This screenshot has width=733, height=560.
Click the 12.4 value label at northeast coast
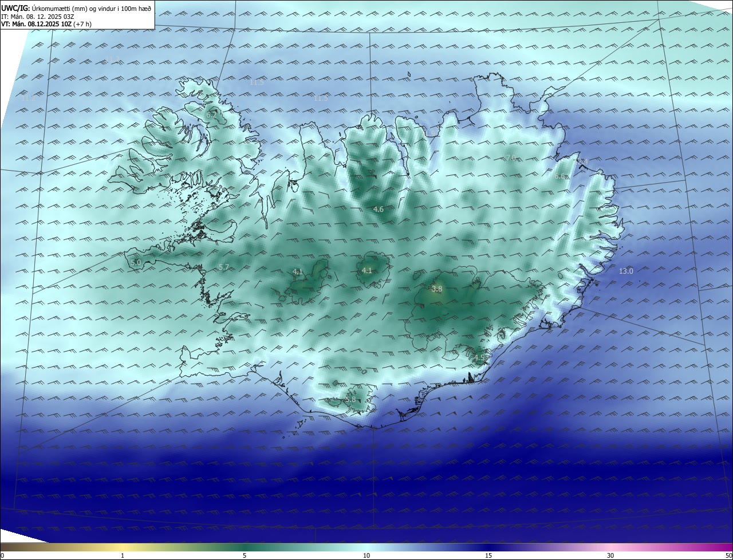(x=582, y=162)
